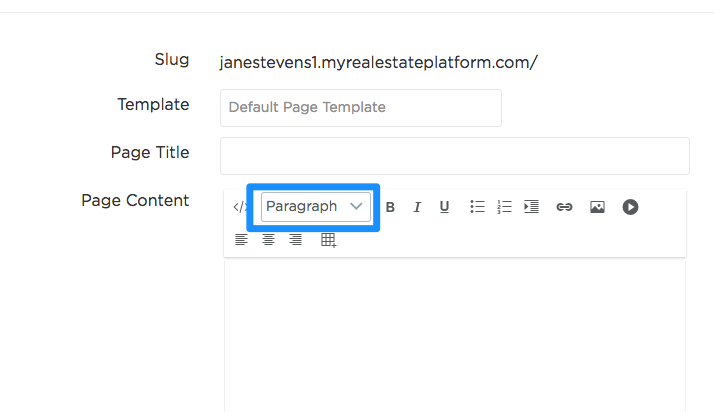Image resolution: width=714 pixels, height=412 pixels.
Task: Center align the text
Action: [268, 239]
